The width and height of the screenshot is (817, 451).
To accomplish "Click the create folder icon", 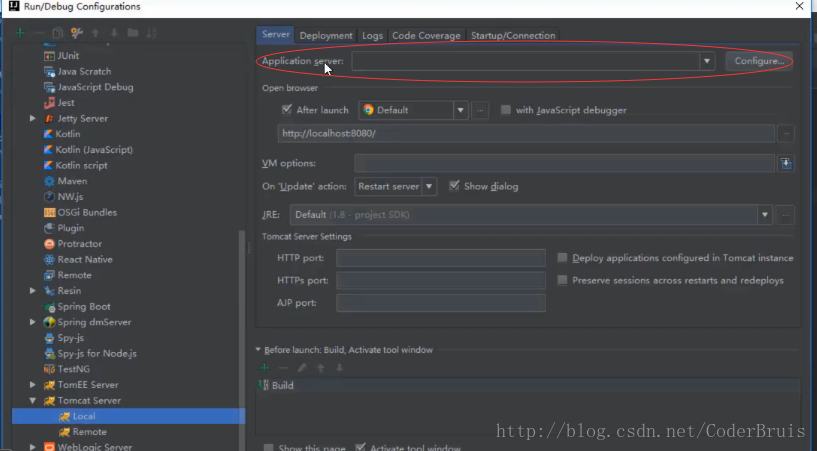I will (133, 33).
